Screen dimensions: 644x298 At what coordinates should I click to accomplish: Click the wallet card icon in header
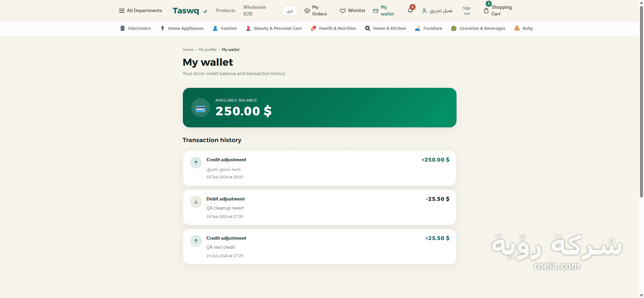click(376, 11)
